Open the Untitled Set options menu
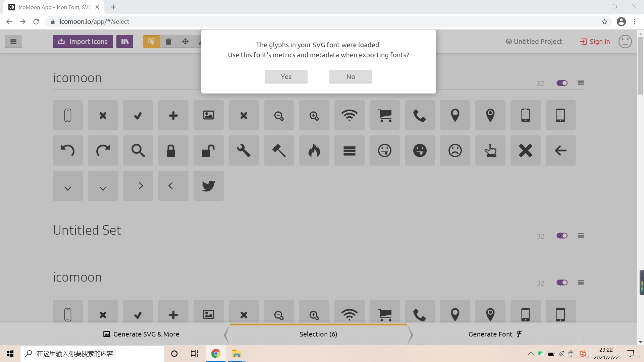Viewport: 644px width, 362px height. (x=581, y=236)
